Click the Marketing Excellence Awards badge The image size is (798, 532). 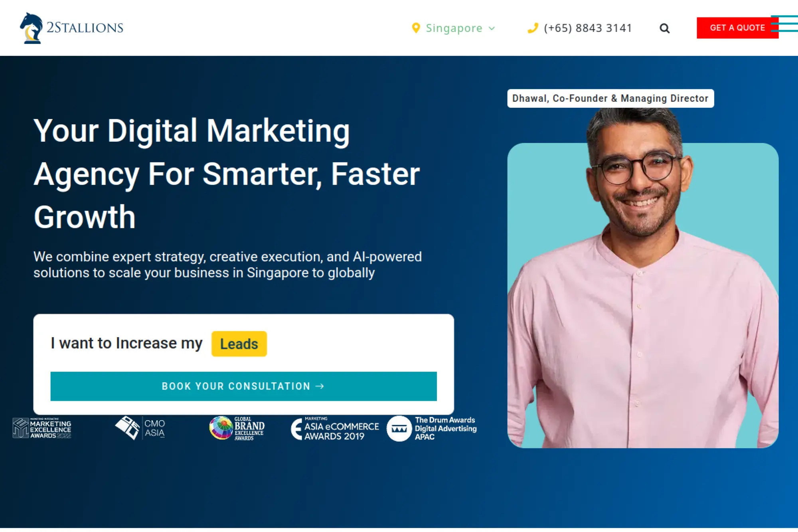click(42, 428)
